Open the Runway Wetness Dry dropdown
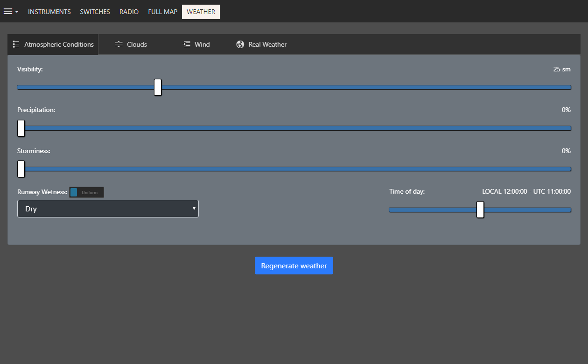 coord(108,209)
